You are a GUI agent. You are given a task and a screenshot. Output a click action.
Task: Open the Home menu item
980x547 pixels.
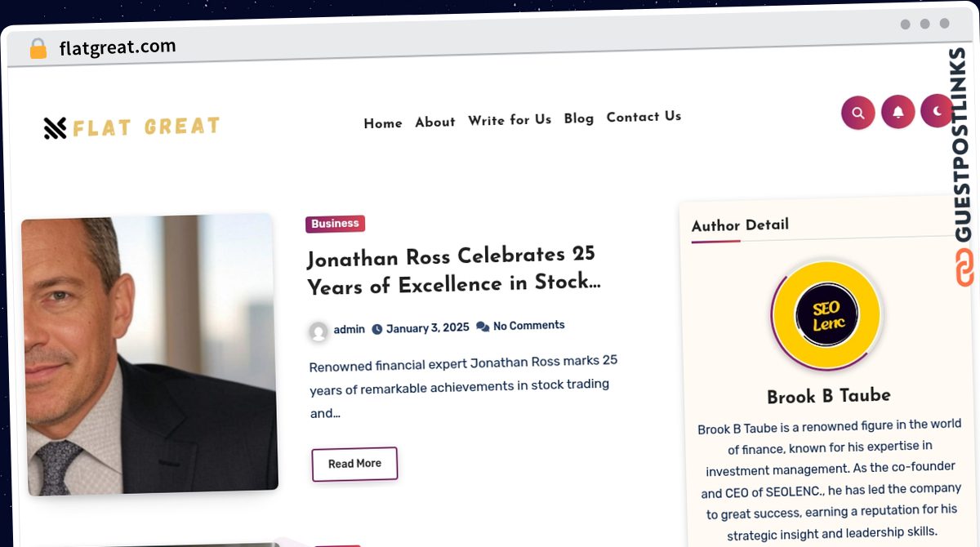(383, 123)
